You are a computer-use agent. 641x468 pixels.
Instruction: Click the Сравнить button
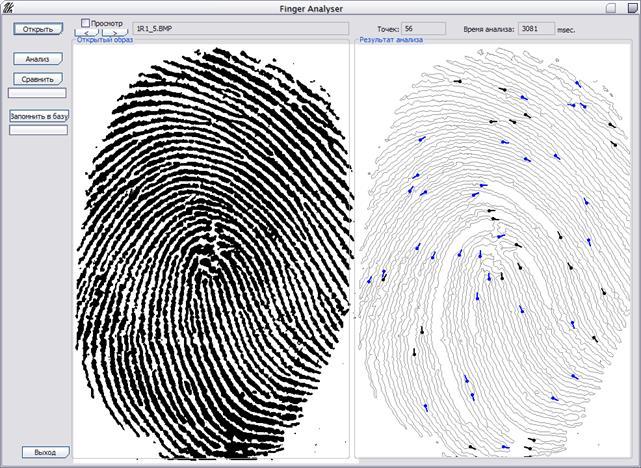point(37,79)
